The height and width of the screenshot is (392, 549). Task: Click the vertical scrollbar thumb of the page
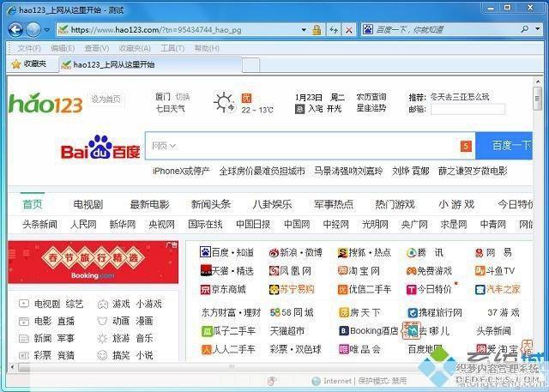click(x=537, y=99)
